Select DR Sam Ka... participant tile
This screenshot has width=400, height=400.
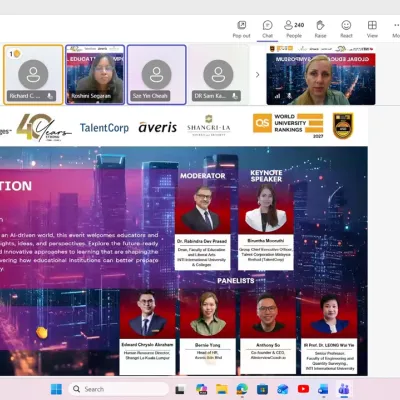coord(218,75)
